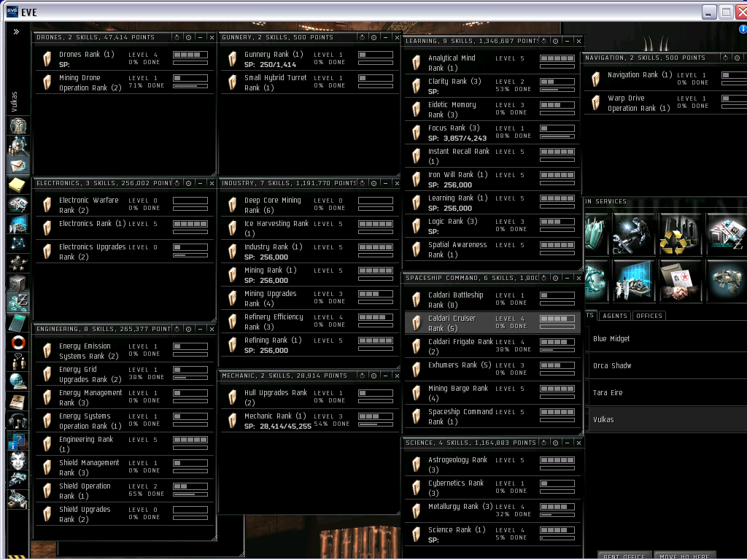Open the Science lab station service
Screen dimensions: 747x560
click(x=633, y=281)
